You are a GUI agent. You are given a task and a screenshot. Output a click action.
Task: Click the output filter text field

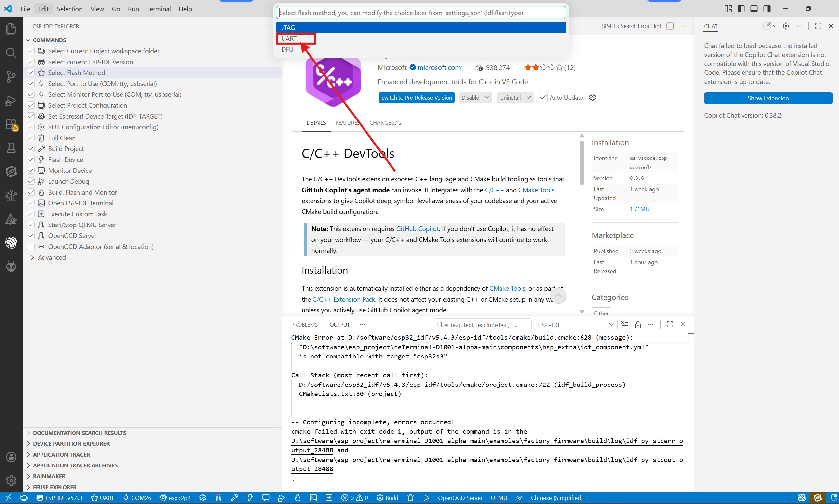(482, 325)
